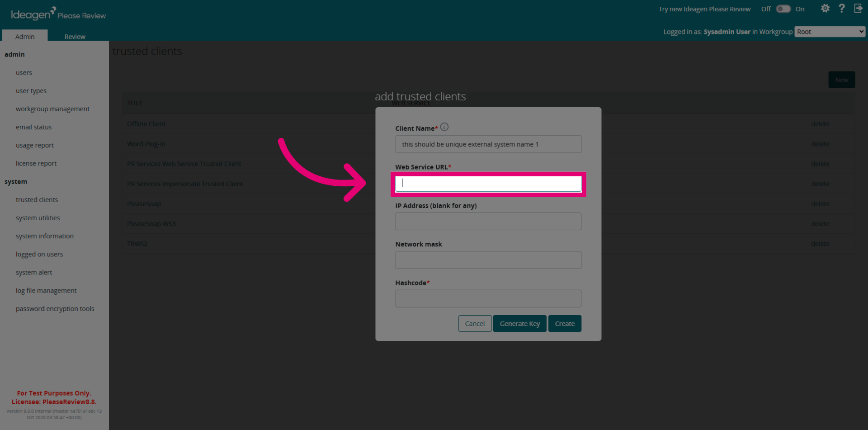Click the Client Name info icon
The height and width of the screenshot is (430, 868).
444,127
